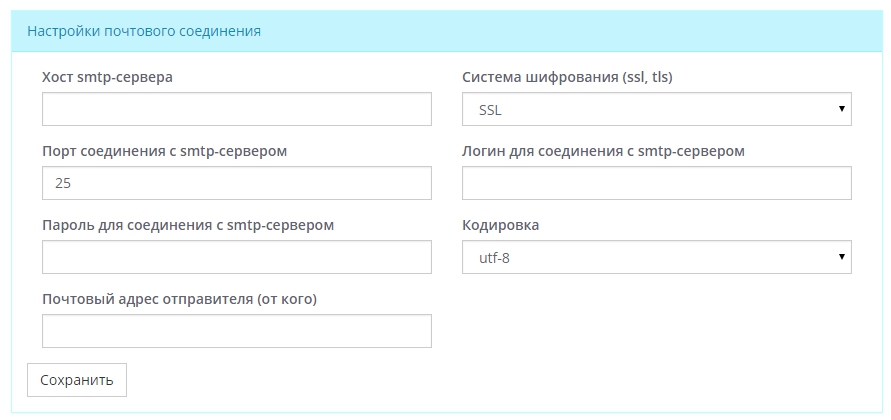This screenshot has height=420, width=891.
Task: Click the SMTP server host input field
Action: [236, 109]
